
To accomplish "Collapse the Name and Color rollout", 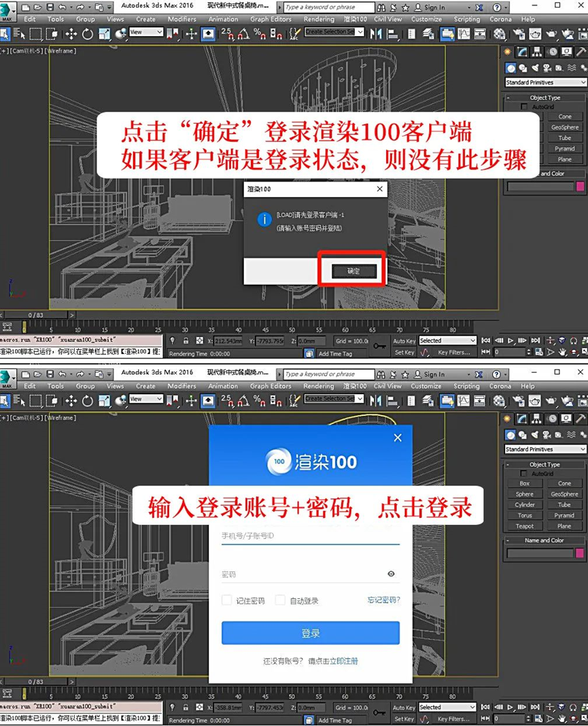I will [x=544, y=540].
